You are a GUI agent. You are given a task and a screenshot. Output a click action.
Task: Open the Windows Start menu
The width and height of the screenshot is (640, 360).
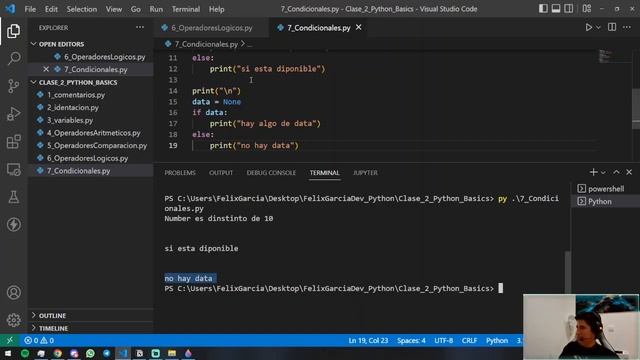click(x=8, y=353)
